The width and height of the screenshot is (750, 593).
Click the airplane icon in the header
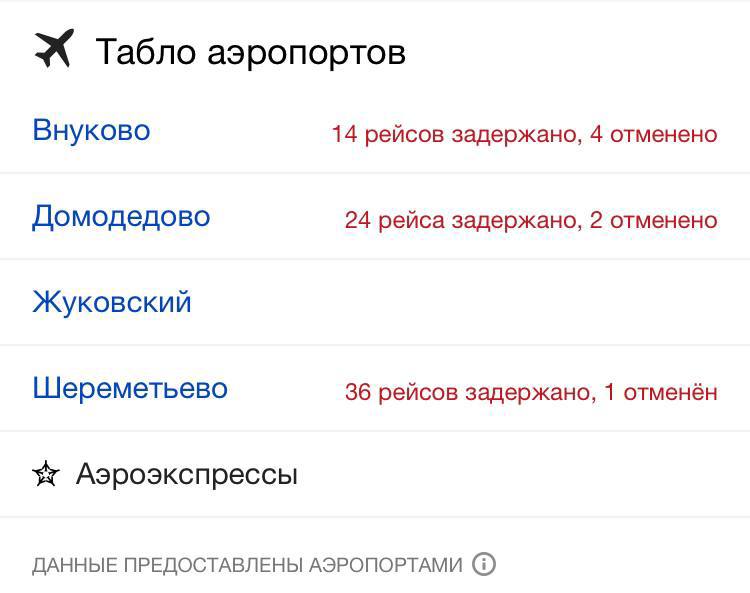[x=54, y=49]
